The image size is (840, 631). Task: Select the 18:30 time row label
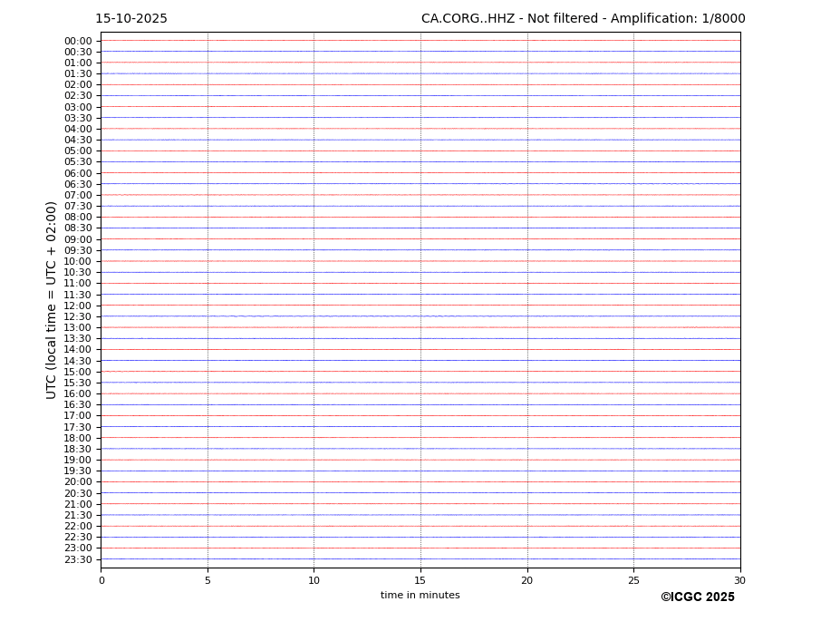point(78,449)
